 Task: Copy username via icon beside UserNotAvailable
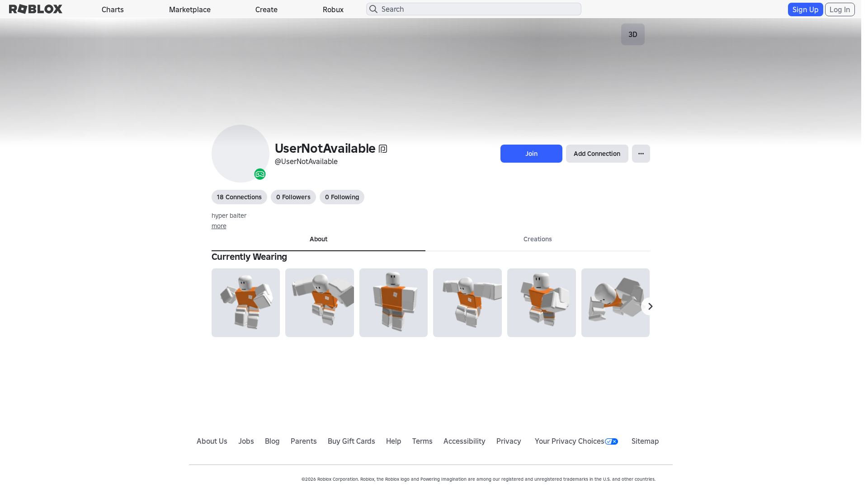383,149
